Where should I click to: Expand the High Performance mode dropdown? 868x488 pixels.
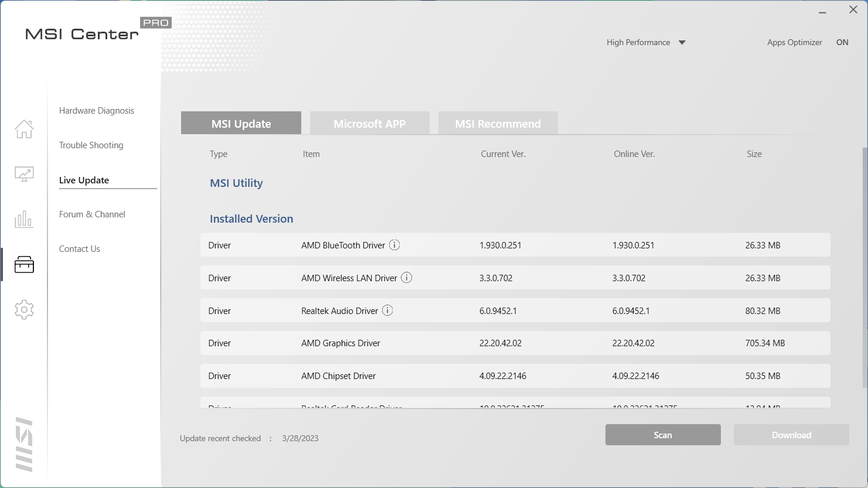(682, 43)
